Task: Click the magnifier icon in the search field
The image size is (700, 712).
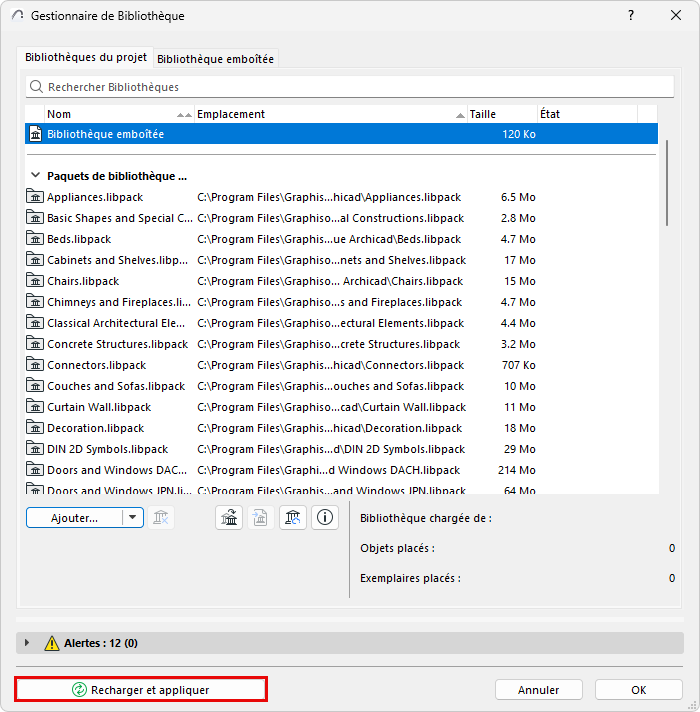Action: 36,86
